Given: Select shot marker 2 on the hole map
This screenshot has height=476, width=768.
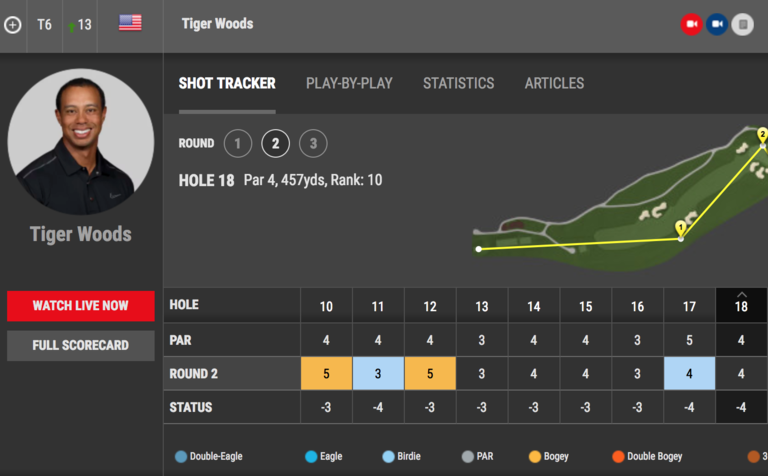Looking at the screenshot, I should [x=762, y=135].
